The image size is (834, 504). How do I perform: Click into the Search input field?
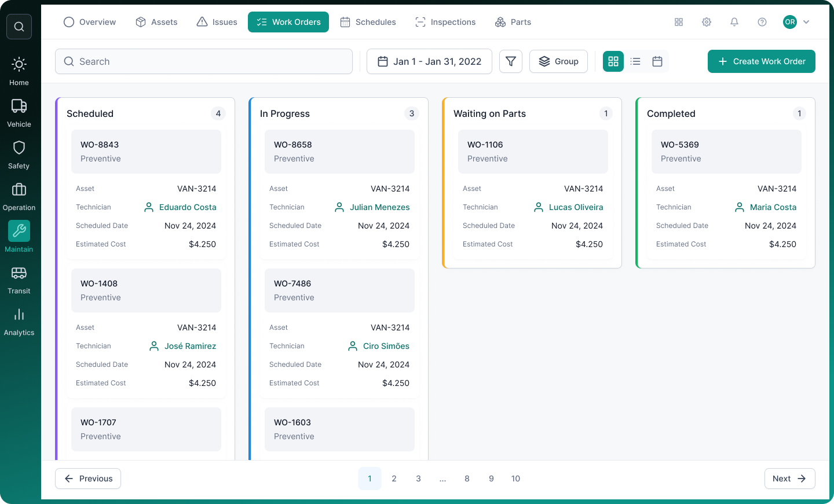click(x=204, y=61)
